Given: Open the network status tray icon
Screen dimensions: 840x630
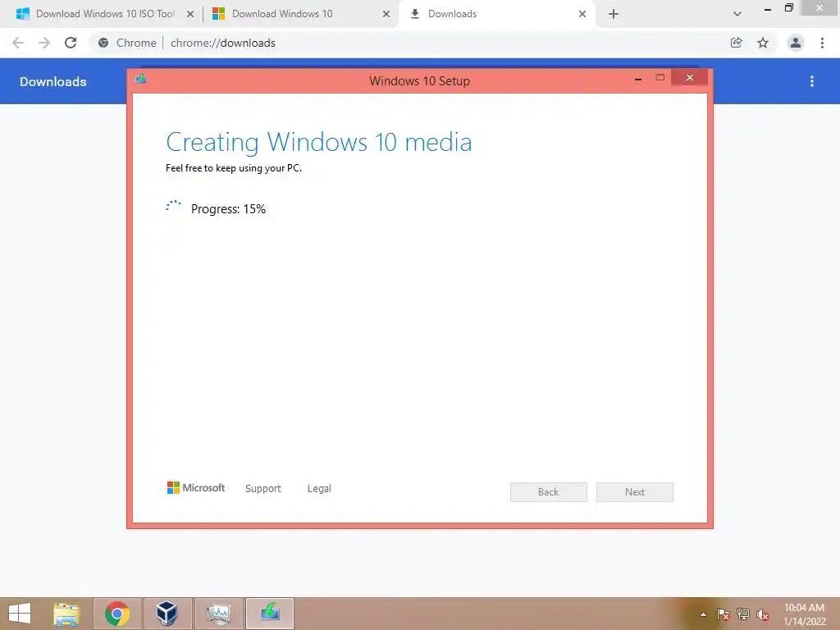Looking at the screenshot, I should tap(743, 614).
